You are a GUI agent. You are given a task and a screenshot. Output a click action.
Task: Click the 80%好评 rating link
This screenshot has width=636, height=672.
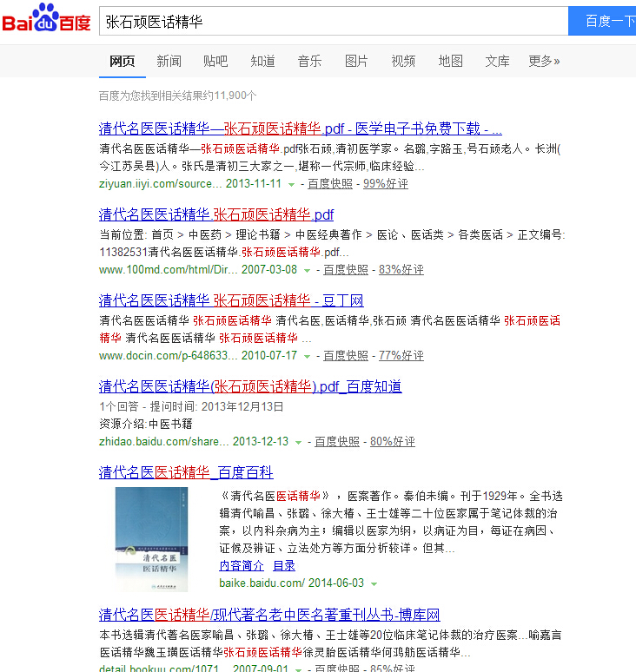click(393, 442)
